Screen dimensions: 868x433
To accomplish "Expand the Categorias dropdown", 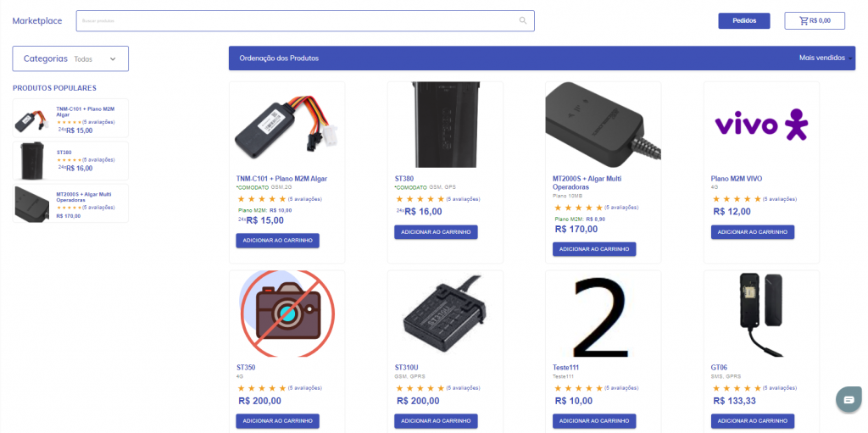I will 70,58.
